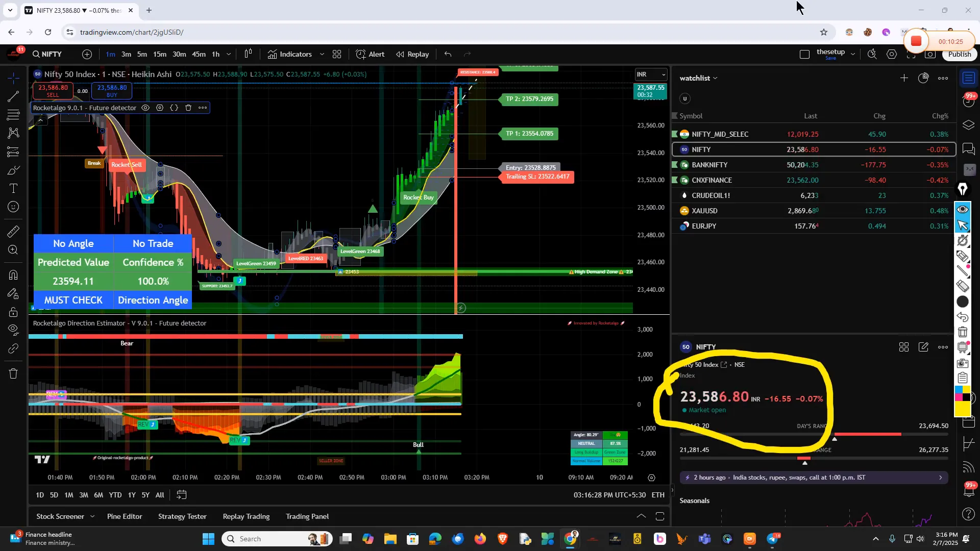Remove all drawings with the trash icon
Screen dimensions: 980x551
tap(13, 373)
